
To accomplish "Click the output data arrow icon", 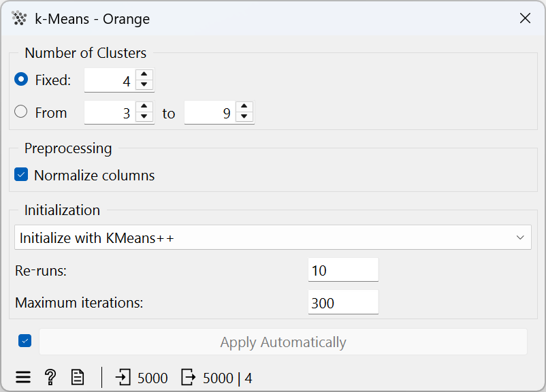I will tap(189, 378).
